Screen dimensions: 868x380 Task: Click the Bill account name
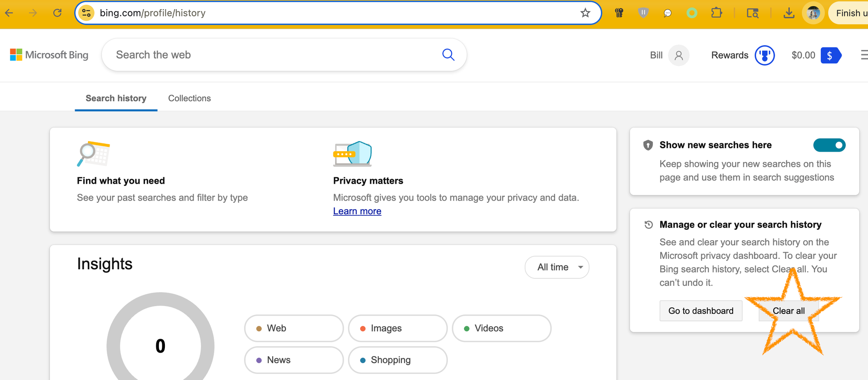[656, 55]
